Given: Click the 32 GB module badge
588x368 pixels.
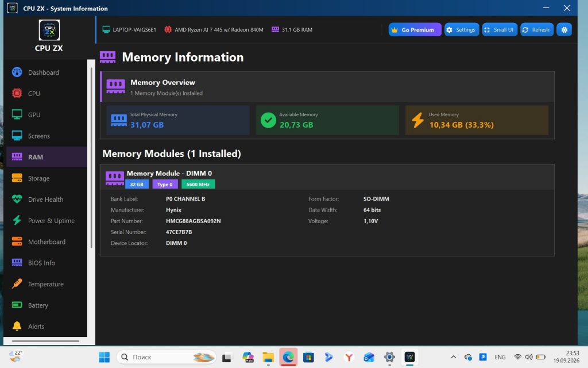Looking at the screenshot, I should [x=137, y=185].
